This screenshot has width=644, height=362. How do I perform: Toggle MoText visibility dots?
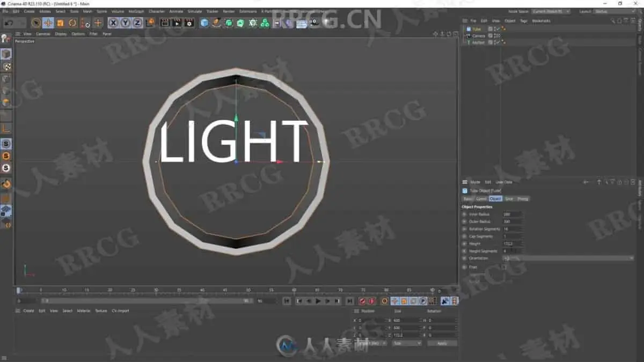pyautogui.click(x=494, y=42)
